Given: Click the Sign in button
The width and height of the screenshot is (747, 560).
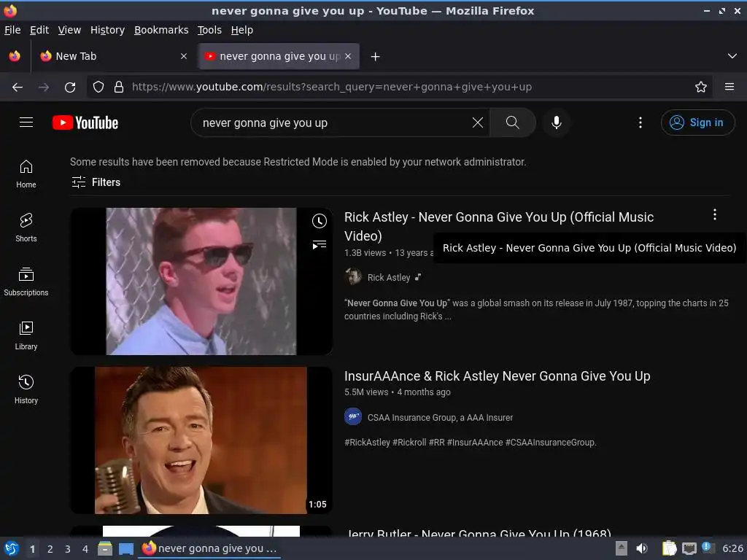Looking at the screenshot, I should (697, 122).
